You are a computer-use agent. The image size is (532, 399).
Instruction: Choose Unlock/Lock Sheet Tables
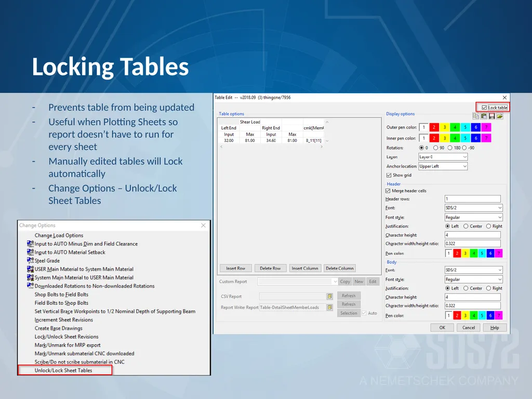[63, 370]
